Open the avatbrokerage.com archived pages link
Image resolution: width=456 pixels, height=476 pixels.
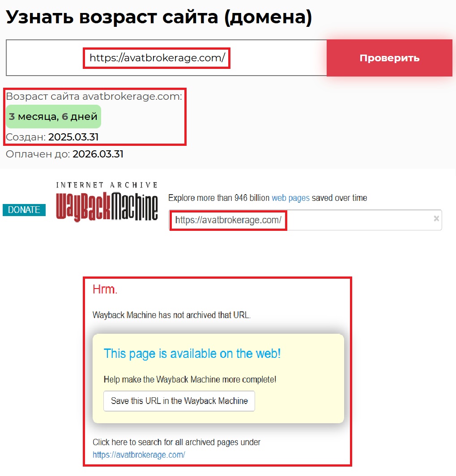(139, 455)
